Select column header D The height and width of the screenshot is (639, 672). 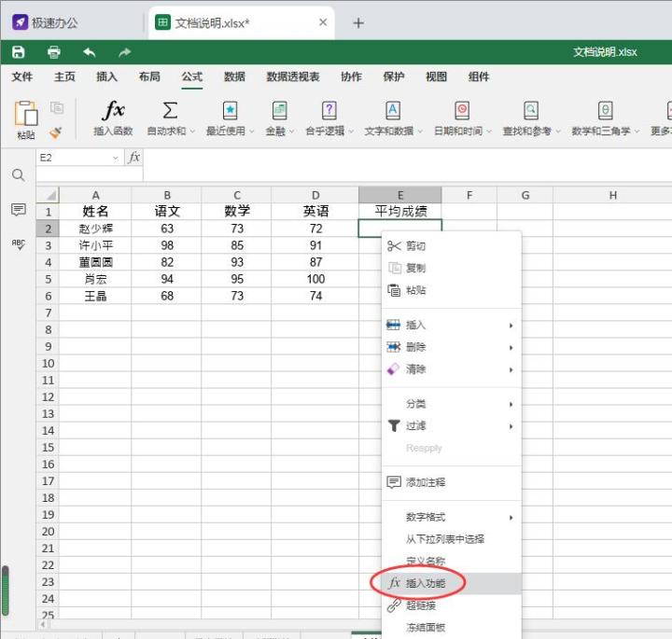click(315, 195)
